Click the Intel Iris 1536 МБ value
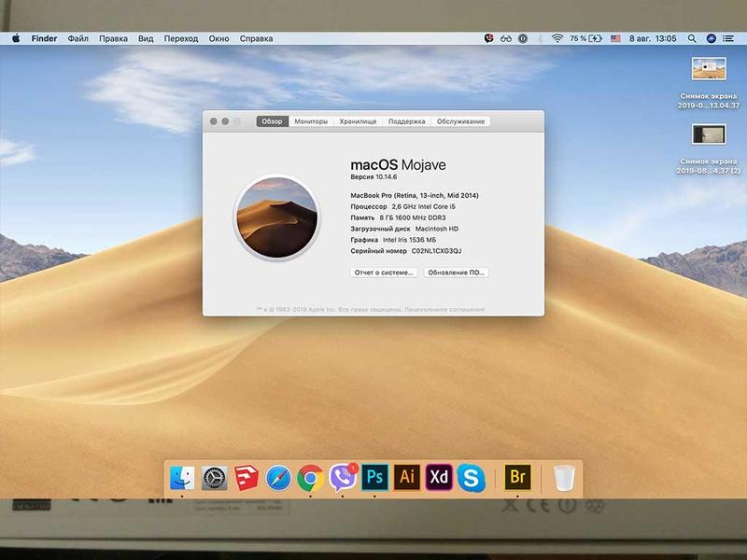Image resolution: width=747 pixels, height=560 pixels. [409, 240]
